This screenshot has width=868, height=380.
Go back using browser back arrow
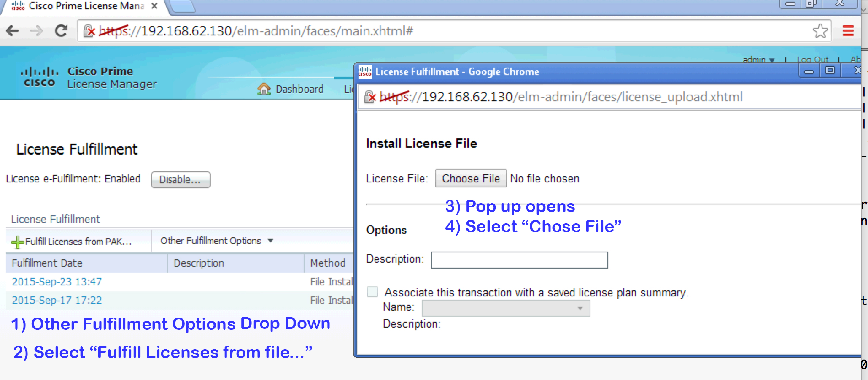(13, 31)
